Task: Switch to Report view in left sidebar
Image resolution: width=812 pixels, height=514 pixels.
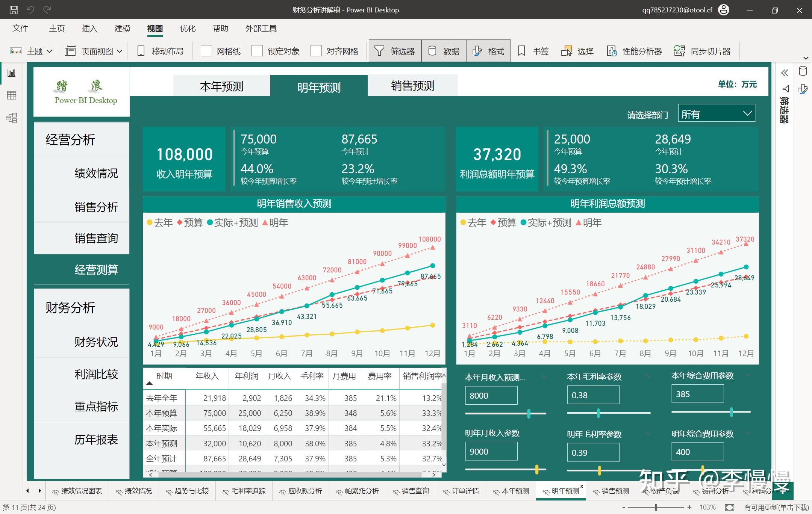Action: point(11,73)
